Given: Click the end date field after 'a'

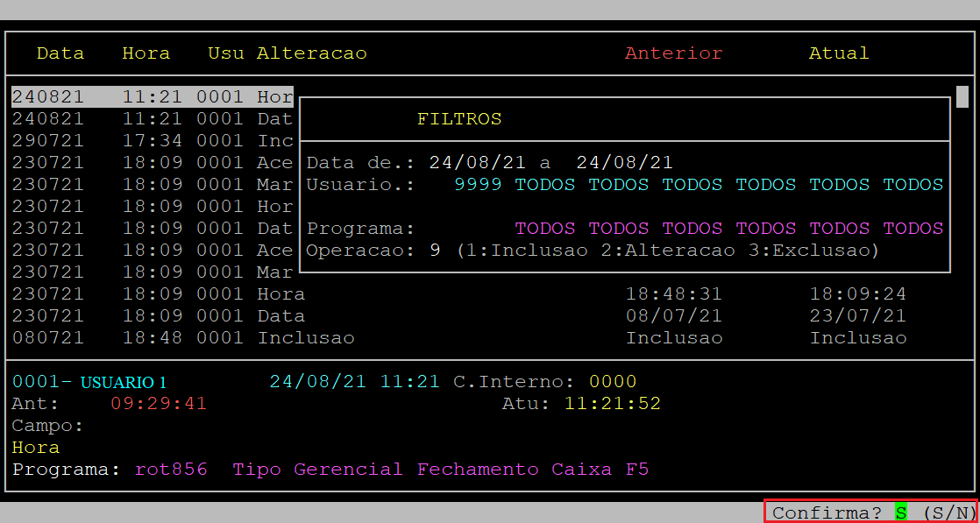Looking at the screenshot, I should (624, 163).
